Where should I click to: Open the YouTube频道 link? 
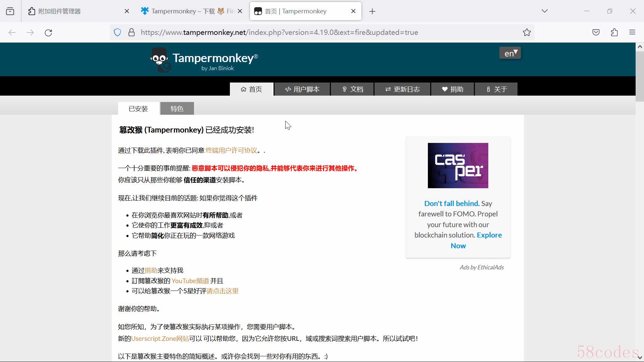click(x=190, y=281)
